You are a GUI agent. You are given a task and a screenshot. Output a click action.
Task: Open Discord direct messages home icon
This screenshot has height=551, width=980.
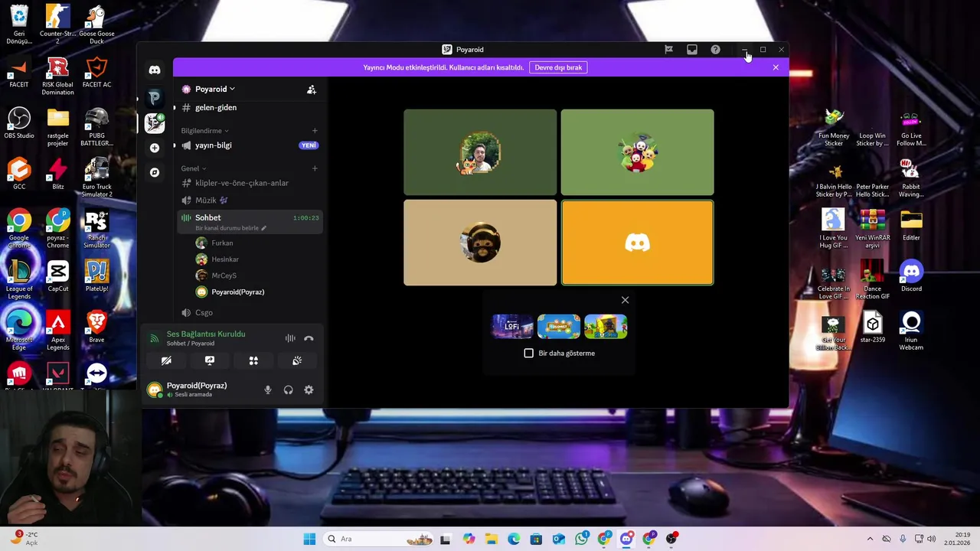pyautogui.click(x=155, y=70)
